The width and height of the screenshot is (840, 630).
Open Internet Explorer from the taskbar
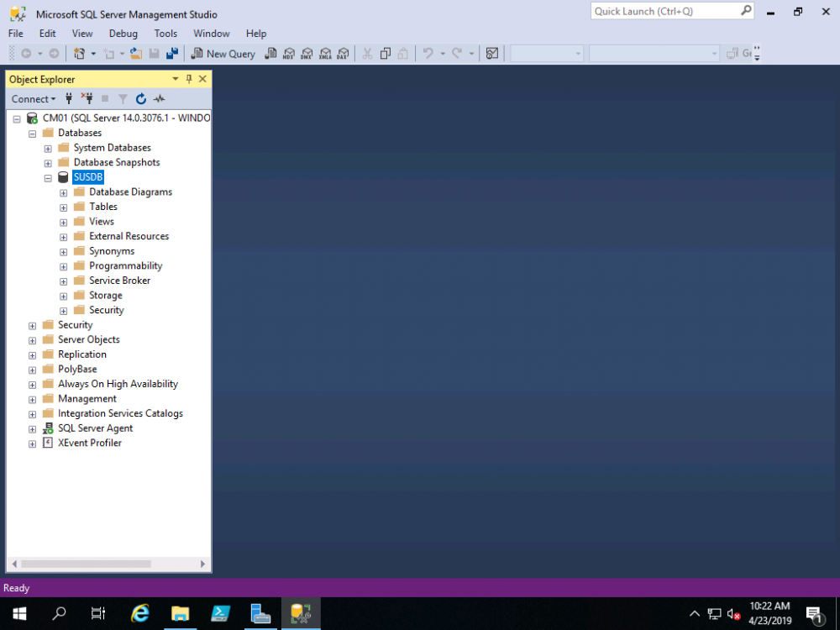(139, 613)
